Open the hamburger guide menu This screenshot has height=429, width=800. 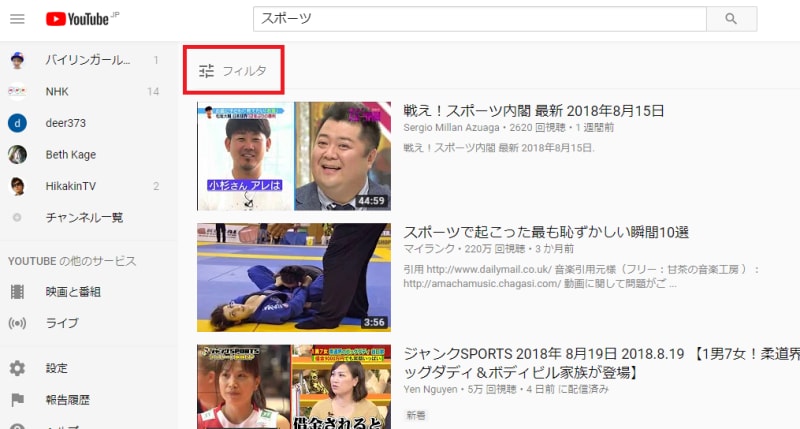coord(17,19)
